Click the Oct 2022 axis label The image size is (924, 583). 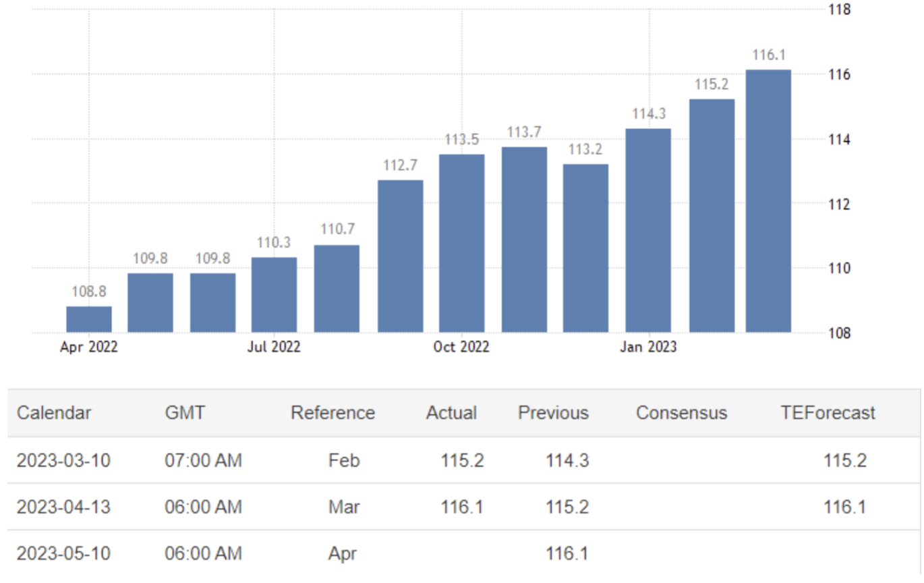coord(461,348)
